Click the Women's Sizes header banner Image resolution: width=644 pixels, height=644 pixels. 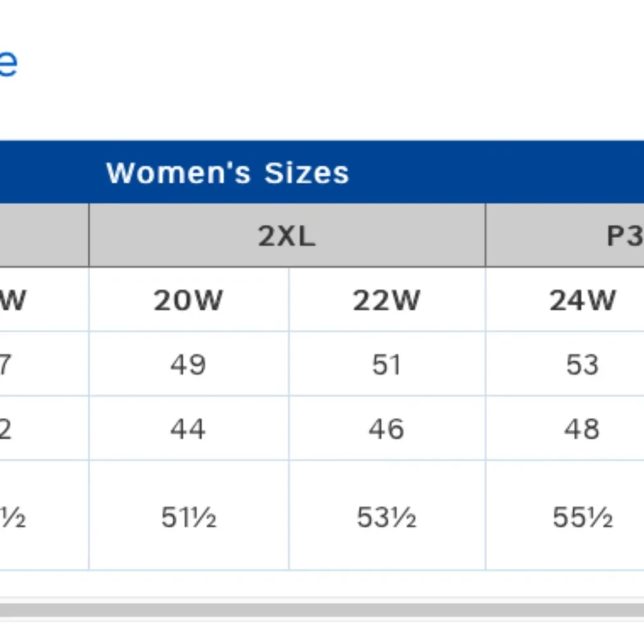pos(322,172)
